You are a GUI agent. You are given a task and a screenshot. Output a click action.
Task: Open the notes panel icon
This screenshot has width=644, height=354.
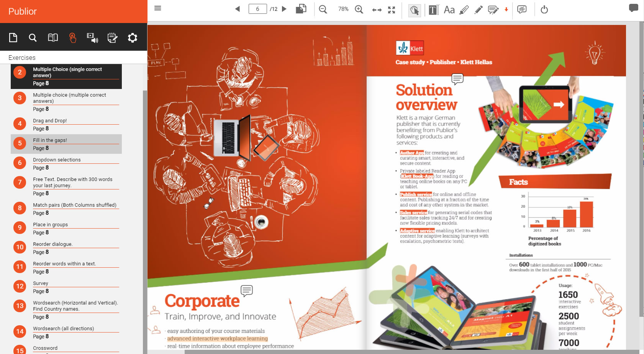[x=112, y=38]
